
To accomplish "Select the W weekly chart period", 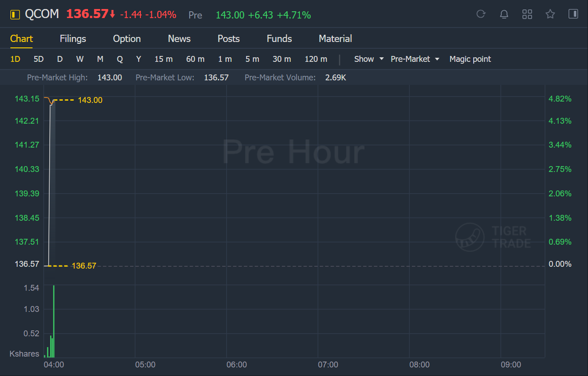I will click(80, 59).
